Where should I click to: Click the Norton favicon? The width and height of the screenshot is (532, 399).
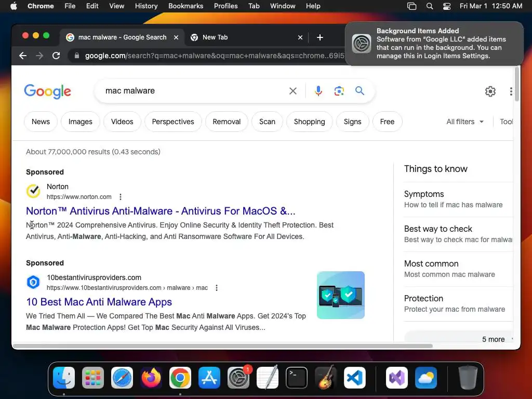click(x=33, y=191)
